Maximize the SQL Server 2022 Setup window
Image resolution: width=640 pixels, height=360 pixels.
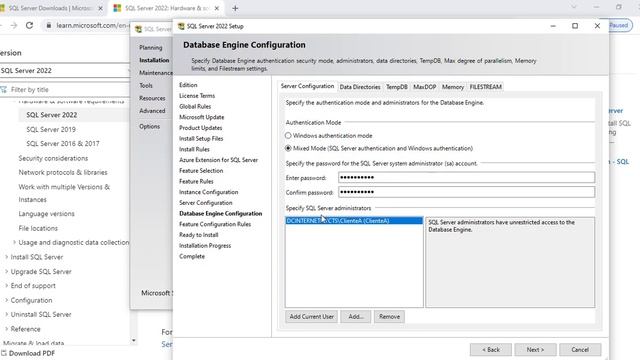point(575,26)
